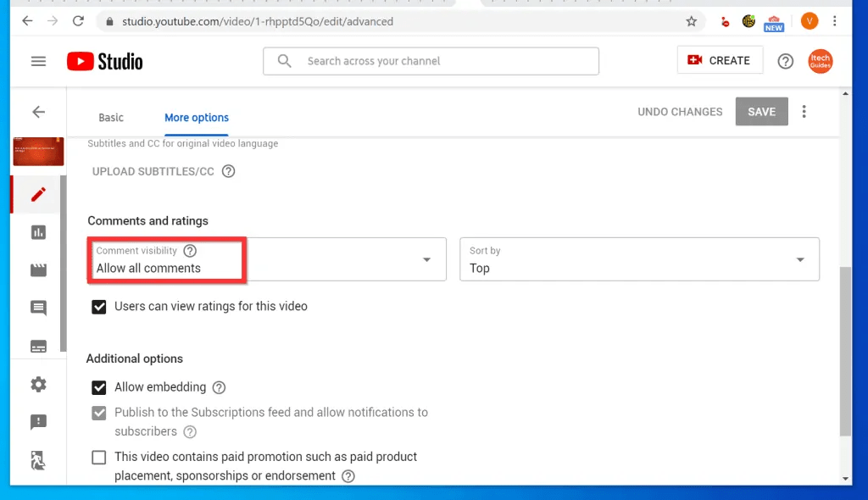Click the UNDO CHANGES button
Image resolution: width=868 pixels, height=500 pixels.
(x=679, y=111)
